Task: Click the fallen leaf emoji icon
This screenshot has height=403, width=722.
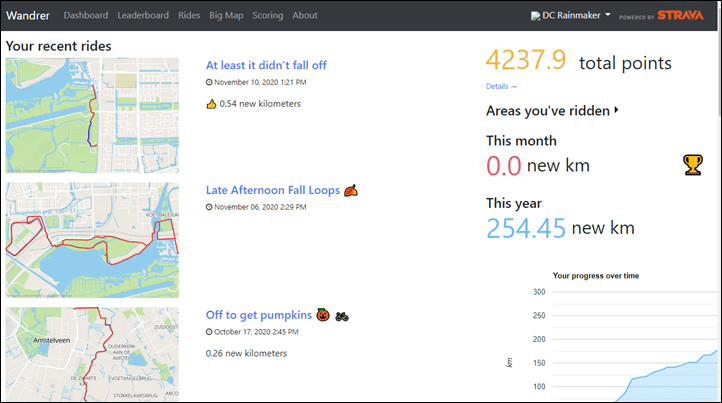Action: [351, 190]
